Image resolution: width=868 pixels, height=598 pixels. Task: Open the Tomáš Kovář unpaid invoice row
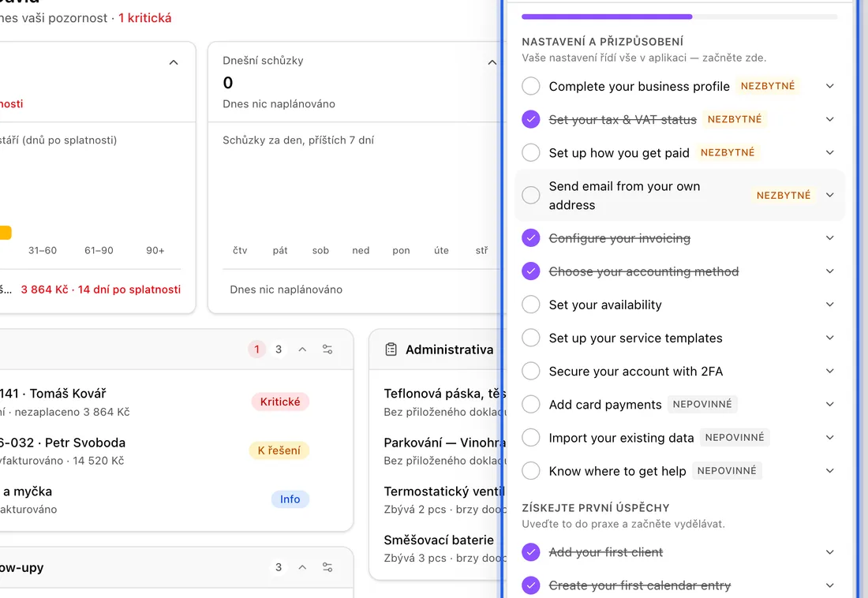tap(155, 402)
